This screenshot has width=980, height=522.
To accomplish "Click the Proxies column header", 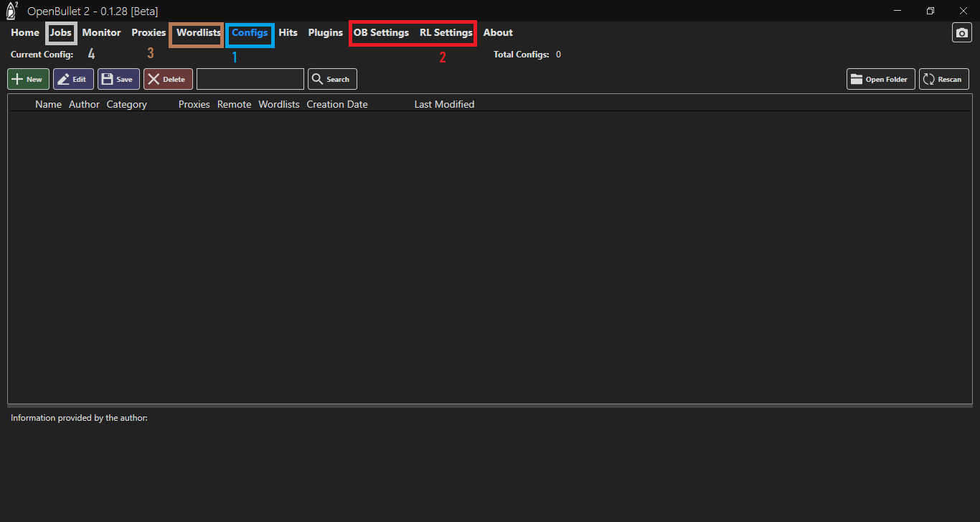I will pyautogui.click(x=194, y=104).
